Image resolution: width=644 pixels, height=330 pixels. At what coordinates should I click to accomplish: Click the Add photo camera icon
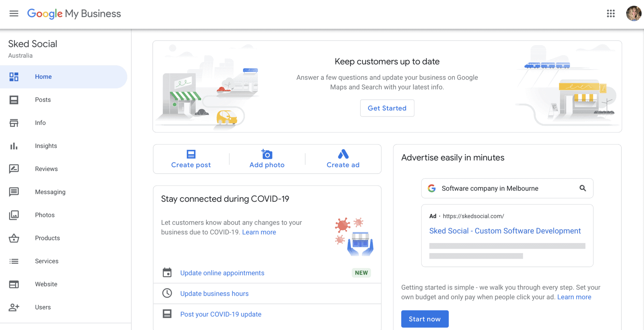(267, 154)
